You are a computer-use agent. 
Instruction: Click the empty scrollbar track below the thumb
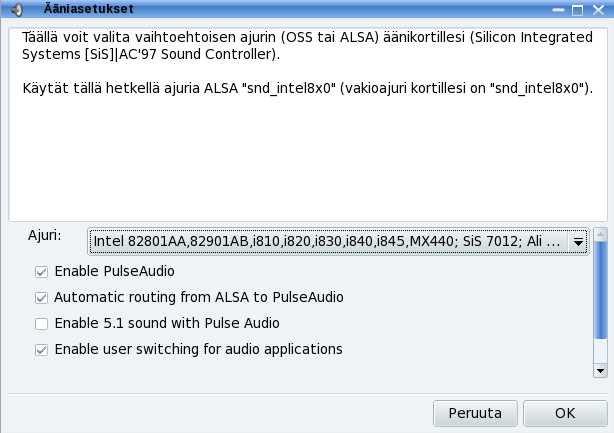click(600, 351)
